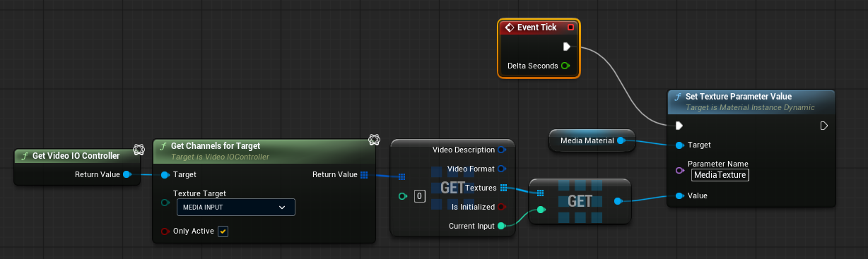
Task: Click the index input pin on the first GET node
Action: point(402,196)
